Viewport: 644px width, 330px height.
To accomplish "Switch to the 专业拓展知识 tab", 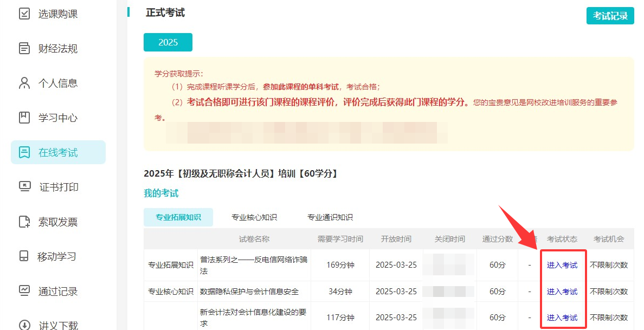I will coord(178,217).
